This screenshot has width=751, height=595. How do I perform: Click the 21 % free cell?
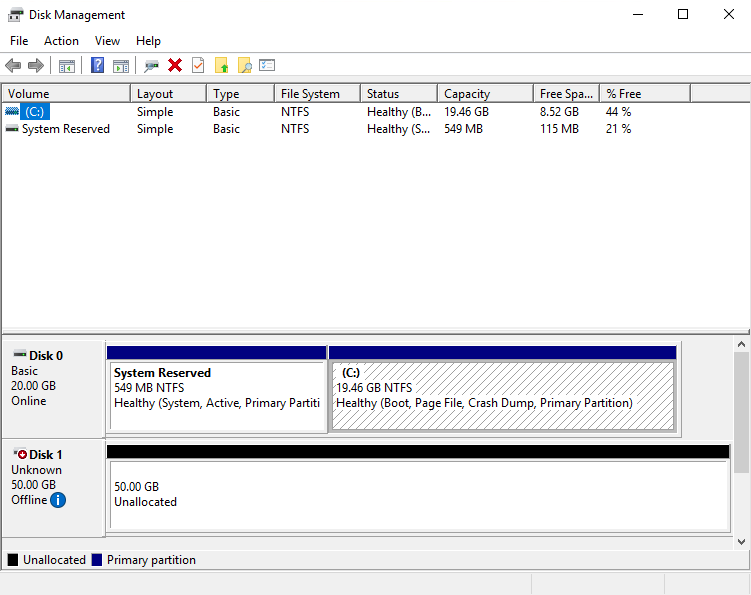618,129
